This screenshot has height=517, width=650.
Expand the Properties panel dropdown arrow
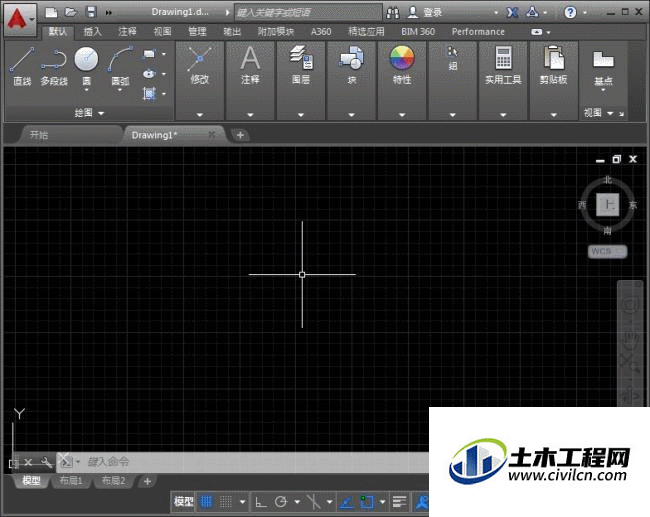pyautogui.click(x=402, y=115)
